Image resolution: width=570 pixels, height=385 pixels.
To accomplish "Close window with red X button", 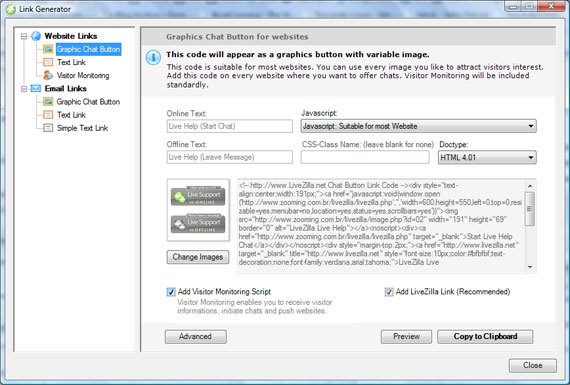I will 551,7.
